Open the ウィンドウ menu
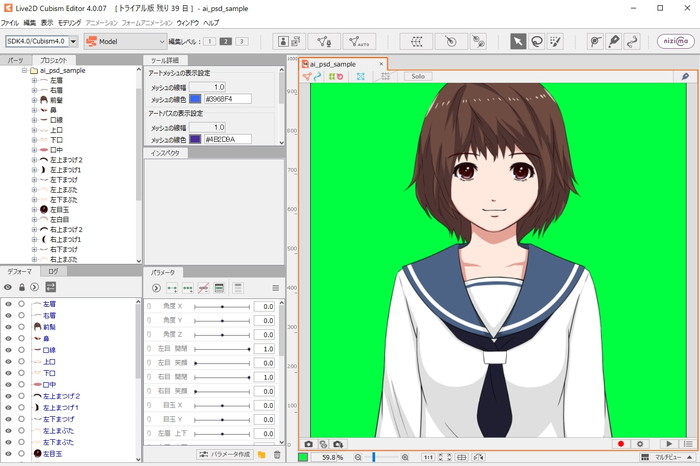The image size is (700, 466). pos(187,22)
